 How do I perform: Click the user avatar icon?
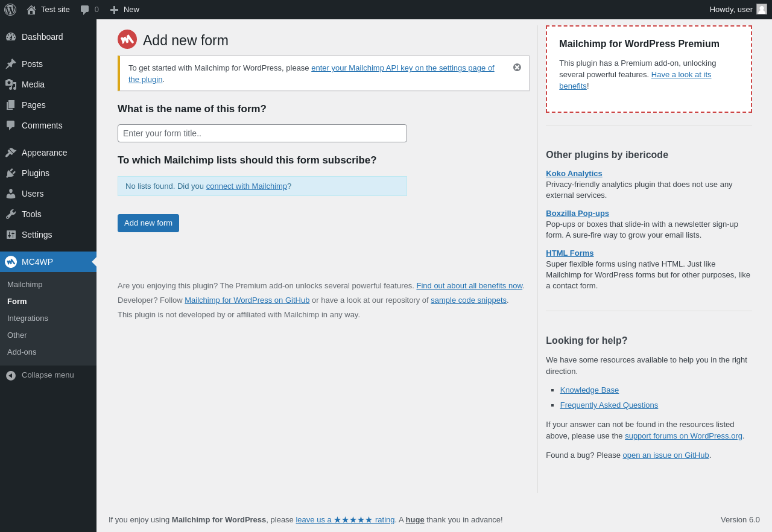[x=762, y=10]
